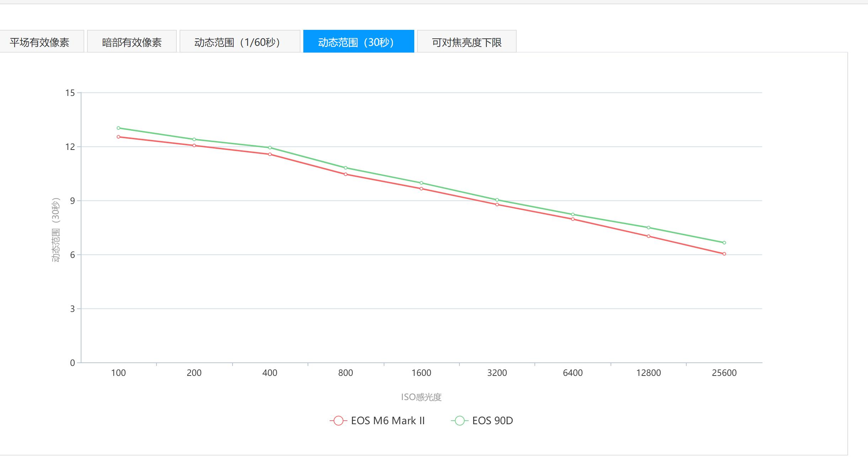Select EOS M6 Mark II point at ISO 100
This screenshot has height=464, width=868.
(x=118, y=137)
